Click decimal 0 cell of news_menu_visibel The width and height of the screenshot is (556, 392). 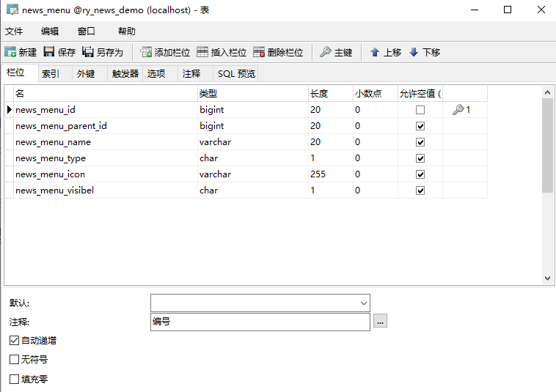click(376, 191)
